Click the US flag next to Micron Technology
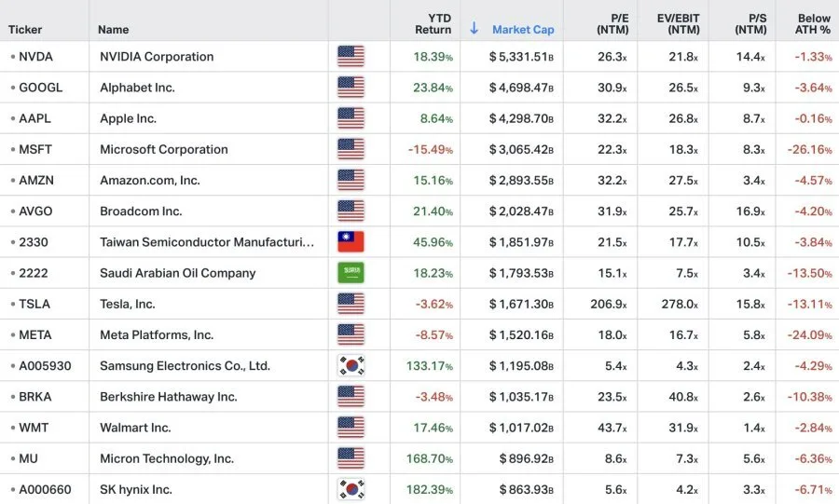This screenshot has height=504, width=839. click(351, 458)
